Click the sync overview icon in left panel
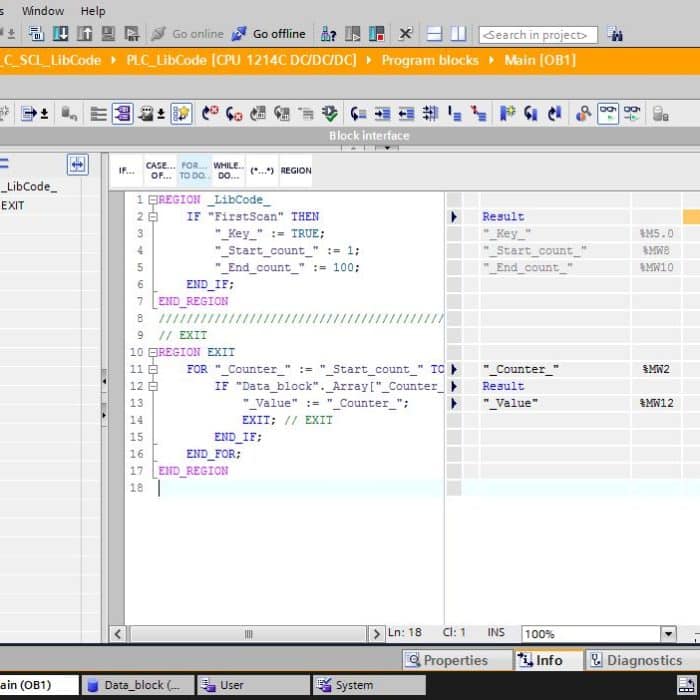The height and width of the screenshot is (700, 700). coord(78,165)
